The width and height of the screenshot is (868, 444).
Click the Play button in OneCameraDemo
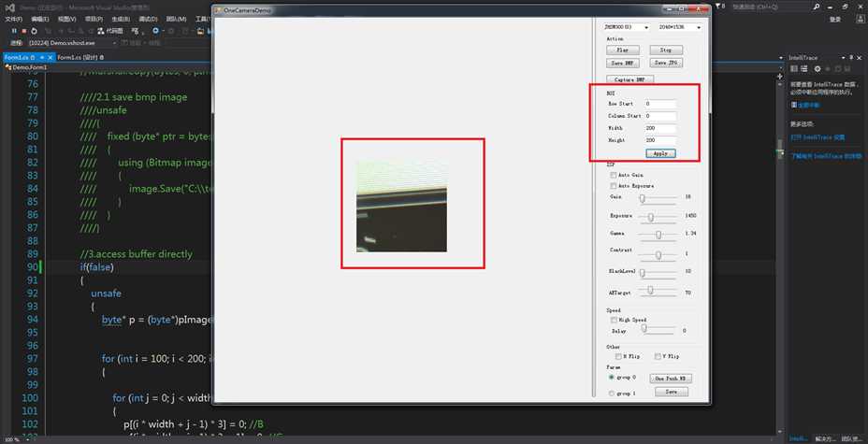click(623, 50)
